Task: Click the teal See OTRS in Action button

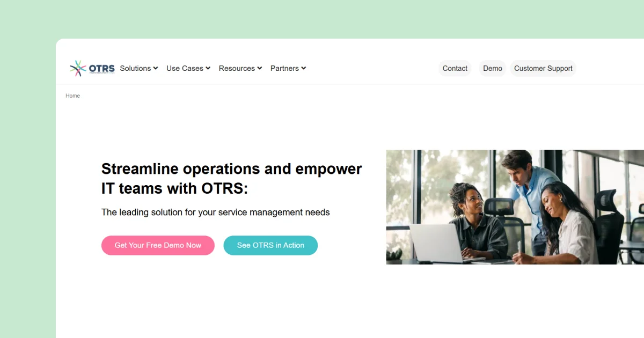Action: [270, 245]
